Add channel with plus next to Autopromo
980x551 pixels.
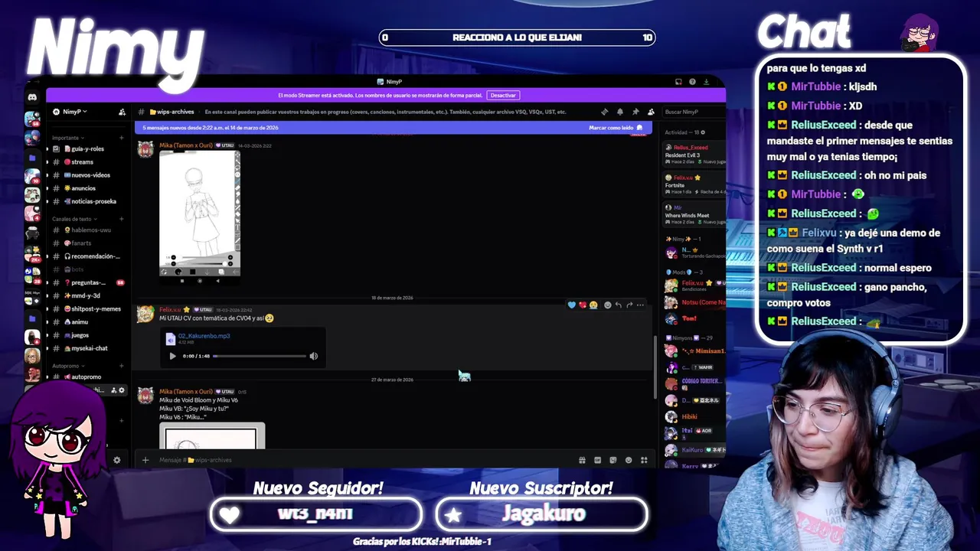click(121, 366)
